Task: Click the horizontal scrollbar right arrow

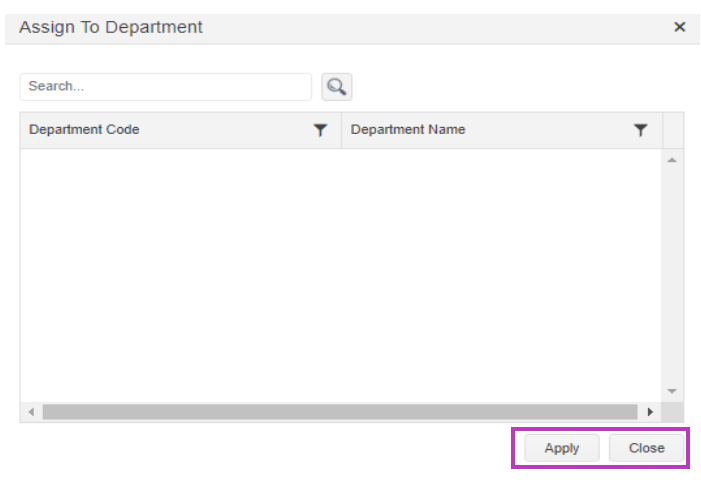Action: click(650, 412)
